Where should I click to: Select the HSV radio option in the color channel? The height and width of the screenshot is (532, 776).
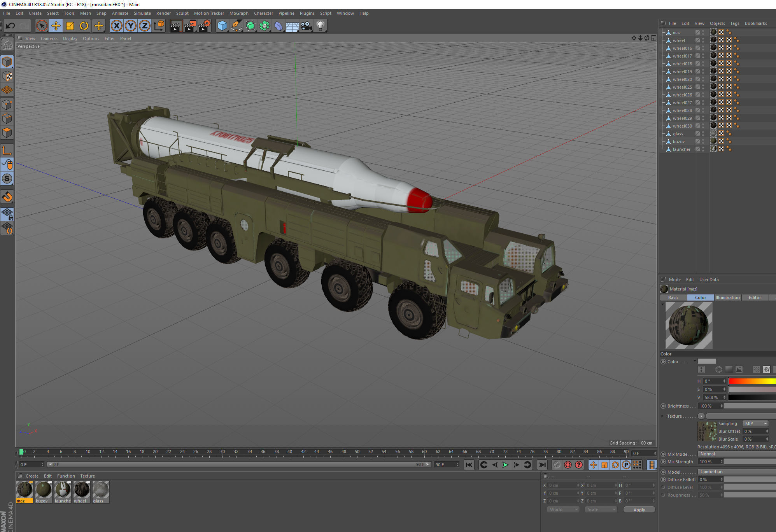(x=767, y=369)
